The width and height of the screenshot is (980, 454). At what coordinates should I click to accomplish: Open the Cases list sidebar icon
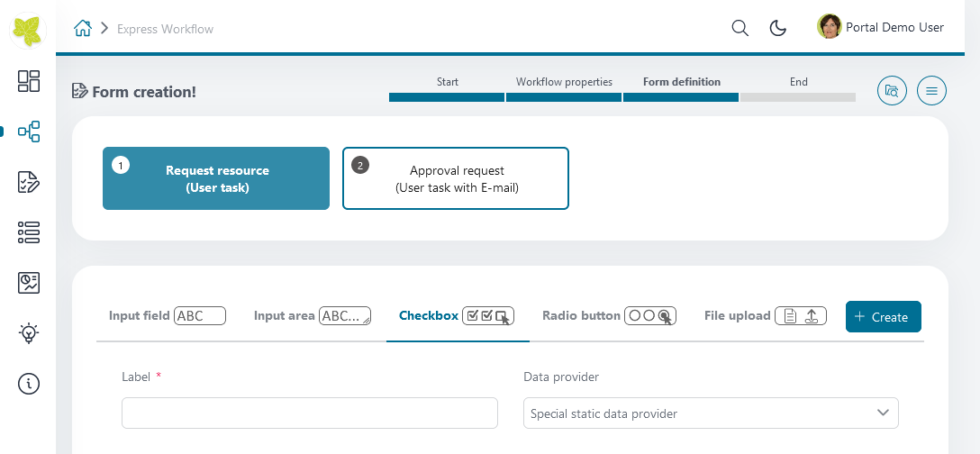29,232
